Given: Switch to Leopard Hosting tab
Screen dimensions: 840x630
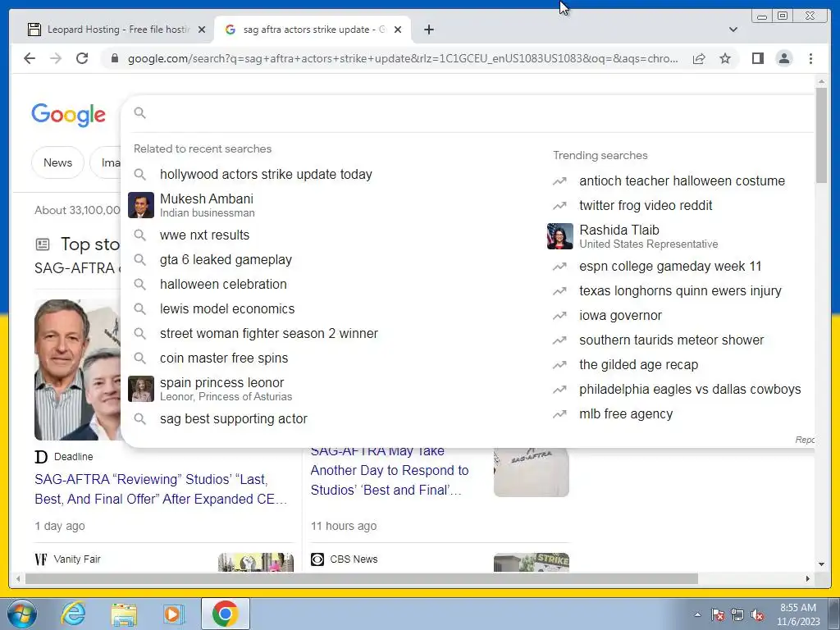Looking at the screenshot, I should 117,30.
